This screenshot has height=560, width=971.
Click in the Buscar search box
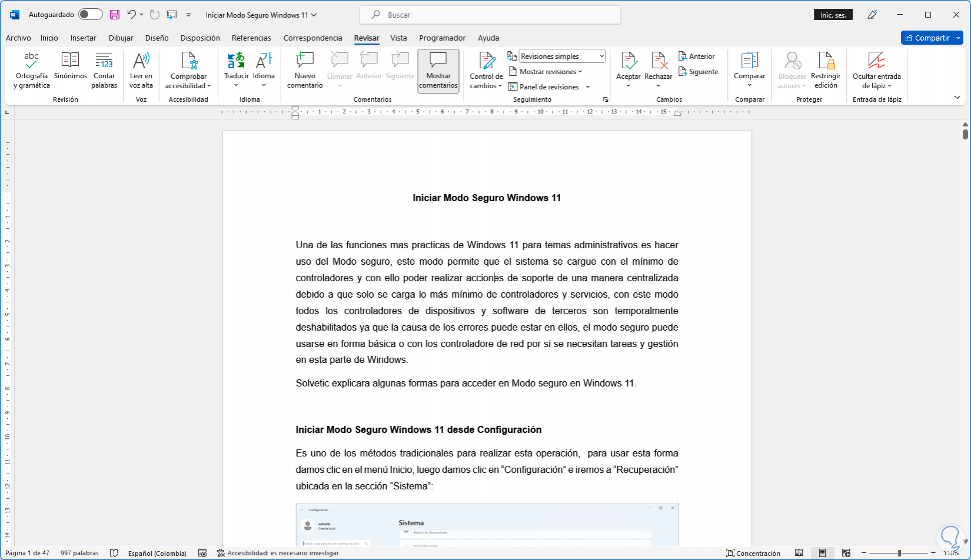tap(490, 15)
